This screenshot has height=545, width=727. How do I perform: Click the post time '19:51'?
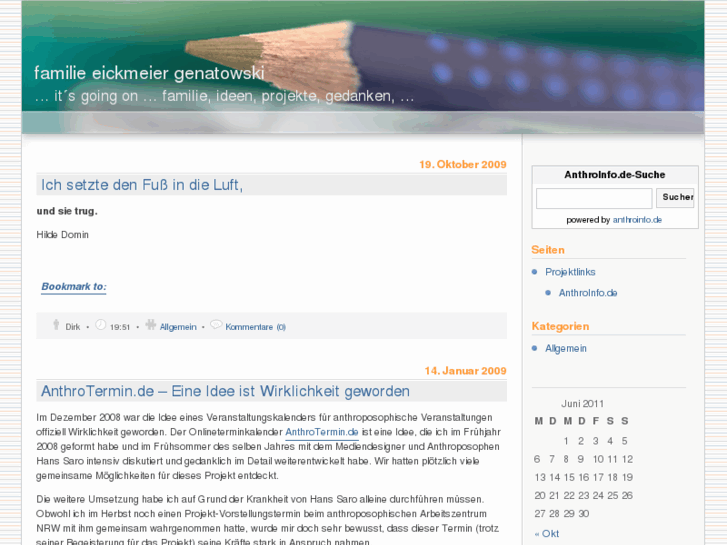tap(120, 327)
